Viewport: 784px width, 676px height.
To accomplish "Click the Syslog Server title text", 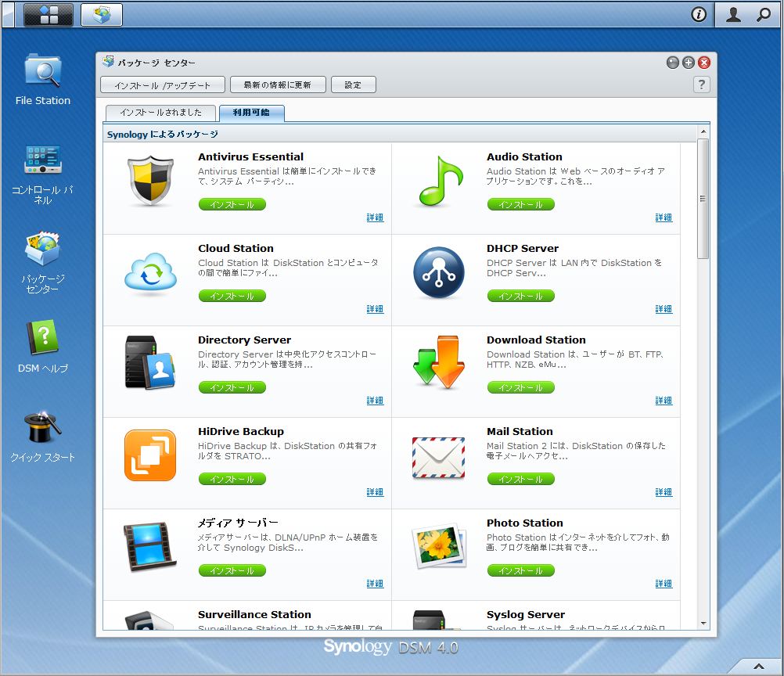I will click(x=526, y=614).
